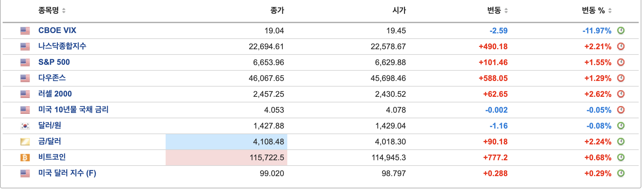Click the percent change +0.68%

[598, 158]
